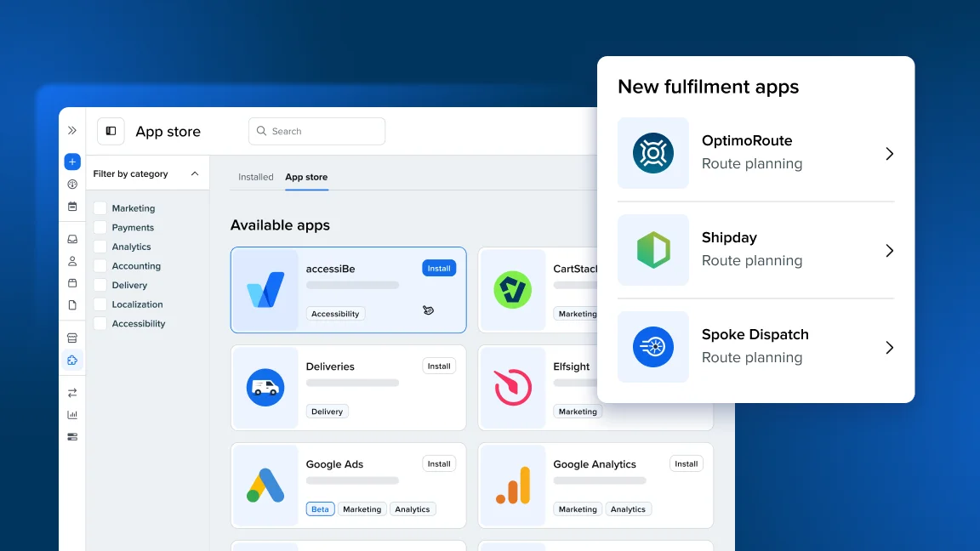This screenshot has height=551, width=980.
Task: Click the 'Google Ads' app name
Action: [334, 464]
